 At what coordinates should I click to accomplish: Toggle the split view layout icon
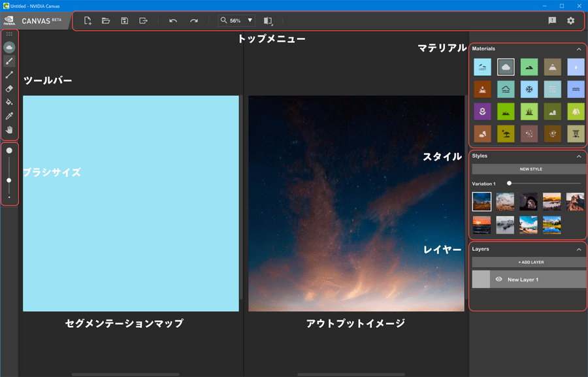coord(268,21)
